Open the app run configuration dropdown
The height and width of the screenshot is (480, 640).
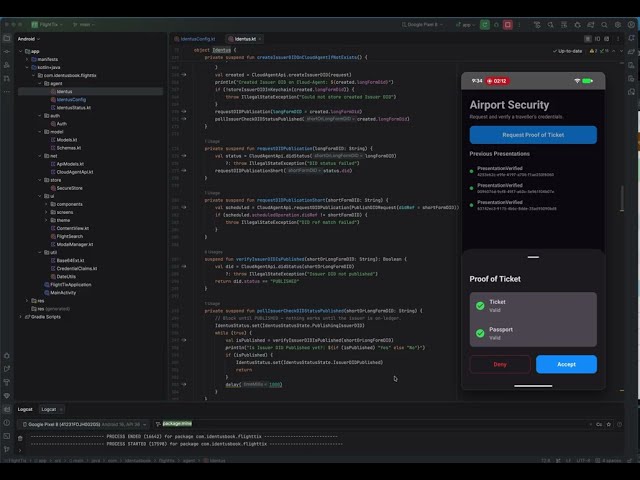464,25
